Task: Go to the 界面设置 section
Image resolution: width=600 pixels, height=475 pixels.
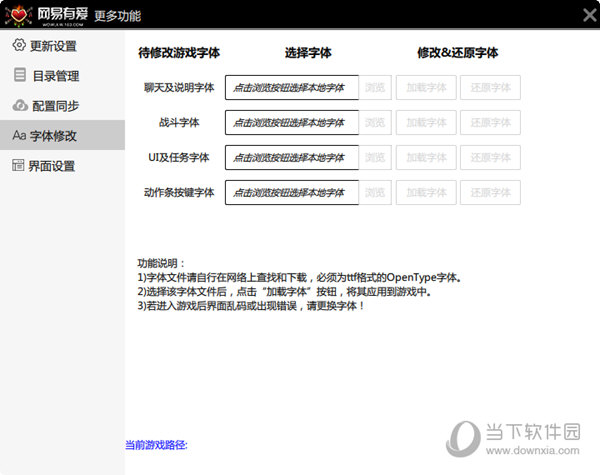Action: (62, 165)
